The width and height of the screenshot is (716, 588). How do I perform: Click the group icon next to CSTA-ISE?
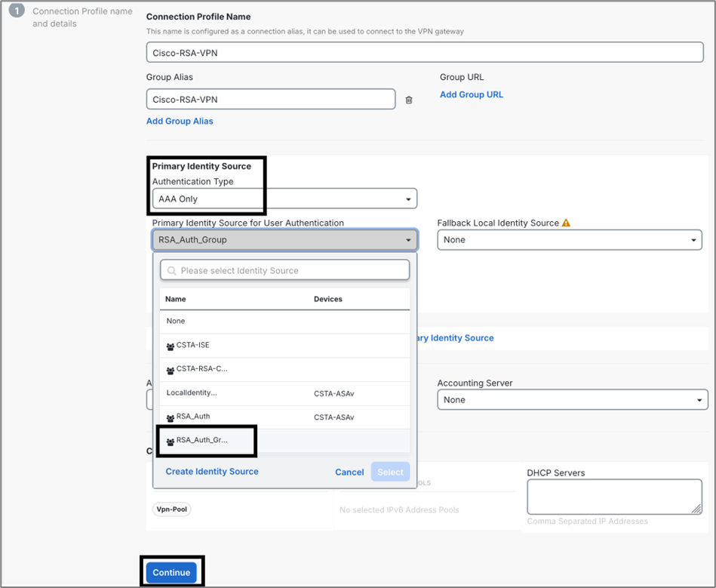(x=170, y=346)
